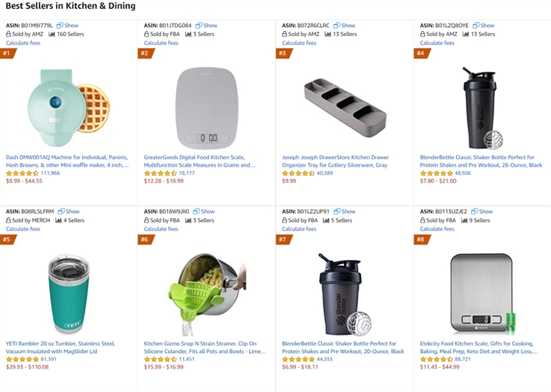Click the $29.93 - $110.08 price range
This screenshot has height=392, width=551.
tap(27, 367)
